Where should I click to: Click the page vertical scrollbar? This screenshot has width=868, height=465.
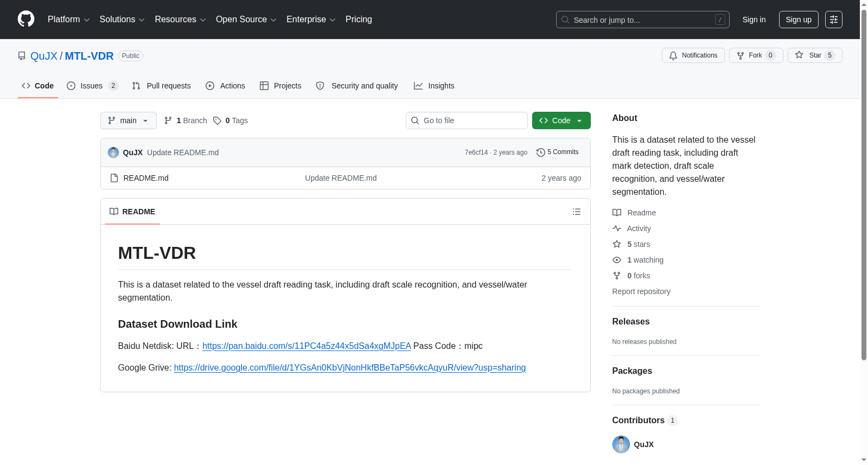coord(864,184)
